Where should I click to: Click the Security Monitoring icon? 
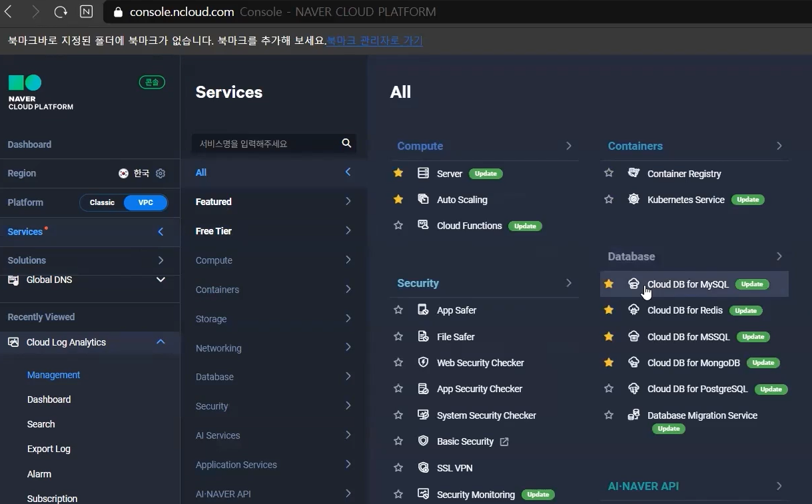(x=423, y=494)
